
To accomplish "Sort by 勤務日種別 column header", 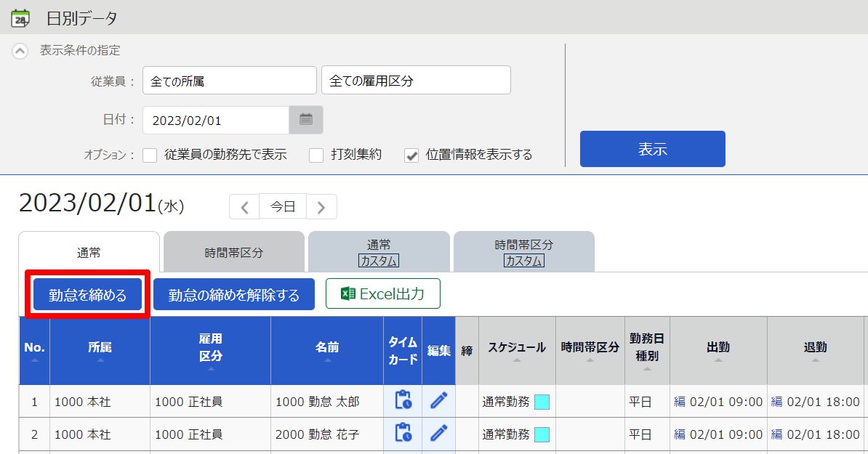I will pos(647,351).
